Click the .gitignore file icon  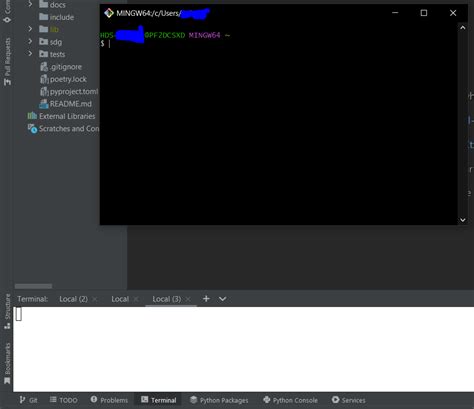(x=44, y=67)
